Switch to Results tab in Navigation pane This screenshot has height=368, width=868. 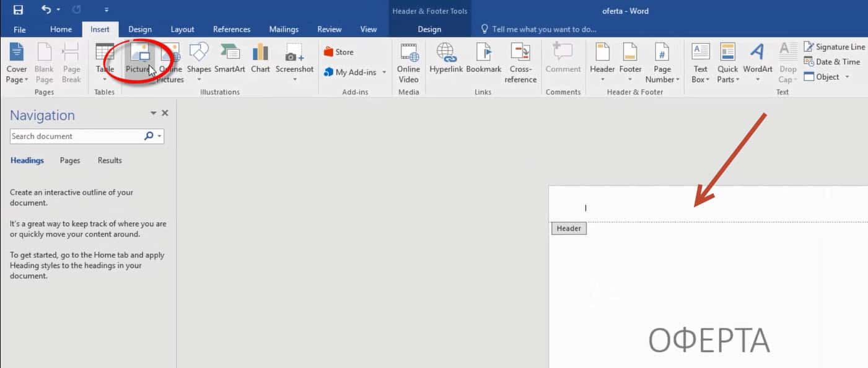110,160
